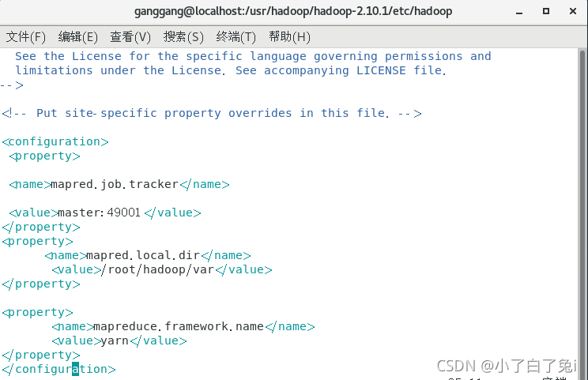Click the window title ganggang@localhost path
This screenshot has height=380, width=588.
point(293,11)
